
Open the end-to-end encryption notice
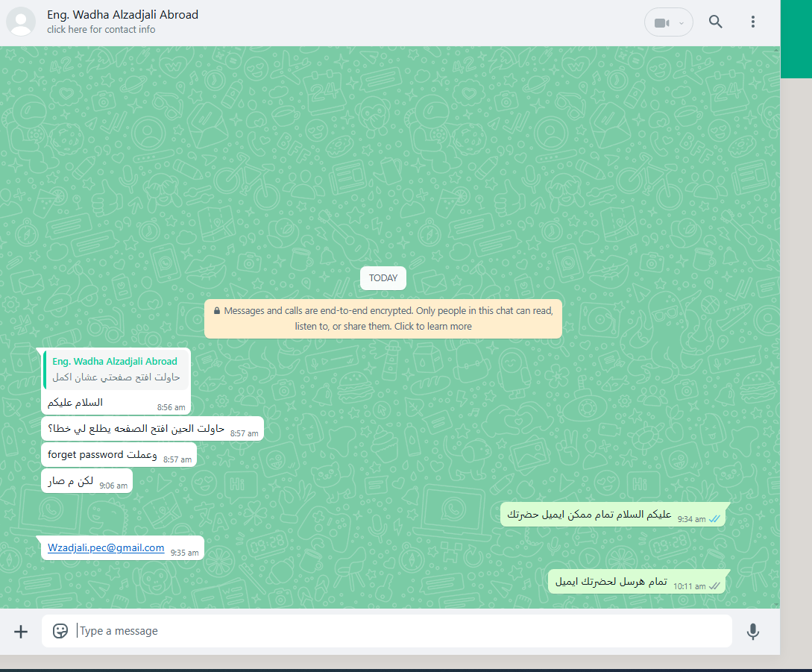(x=383, y=318)
